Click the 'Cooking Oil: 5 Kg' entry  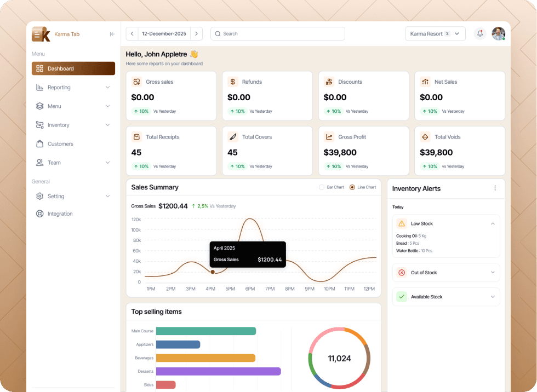point(411,236)
